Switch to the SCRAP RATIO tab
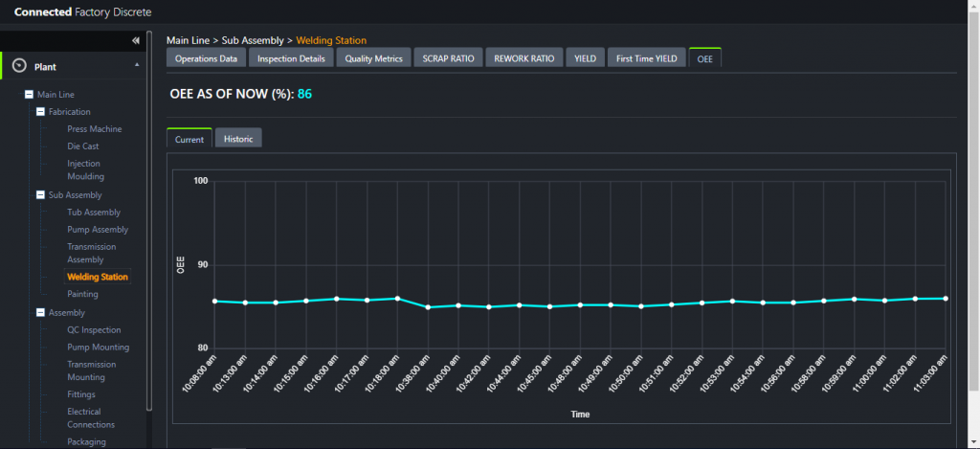 [x=448, y=58]
